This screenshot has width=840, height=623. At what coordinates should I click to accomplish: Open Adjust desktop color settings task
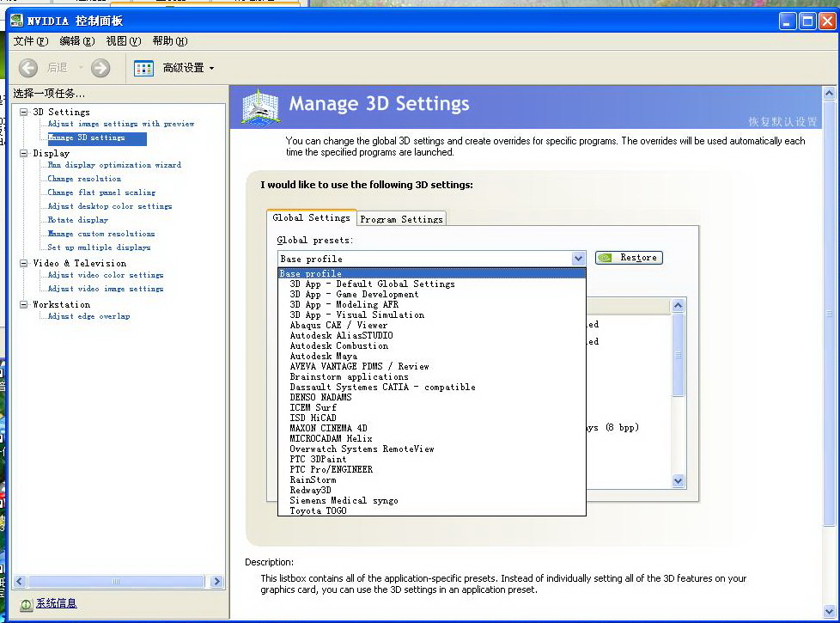110,206
